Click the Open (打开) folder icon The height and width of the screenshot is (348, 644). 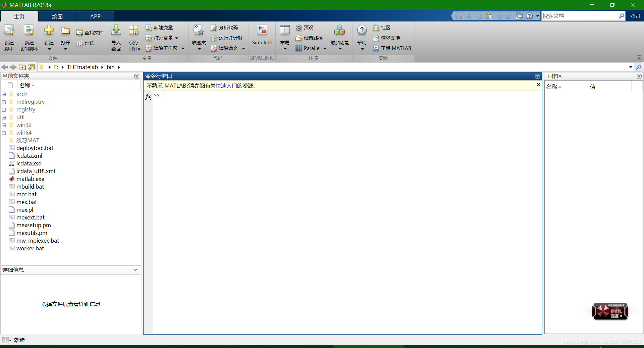tap(65, 31)
